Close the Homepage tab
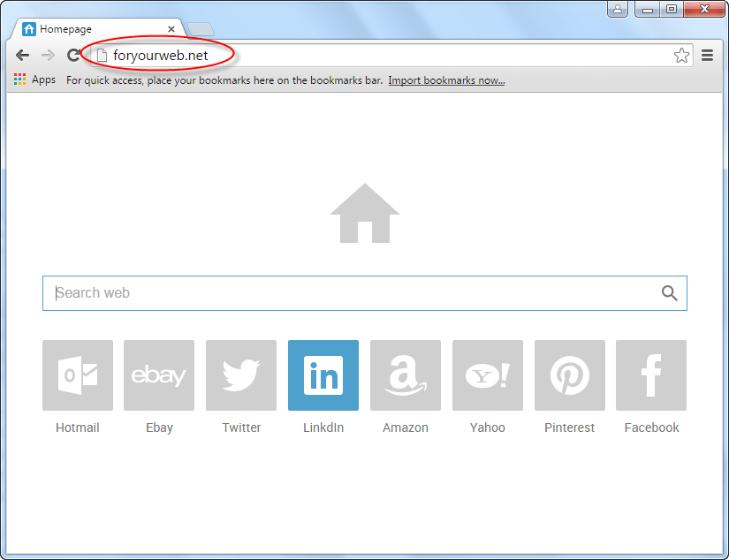The image size is (729, 560). pyautogui.click(x=171, y=29)
